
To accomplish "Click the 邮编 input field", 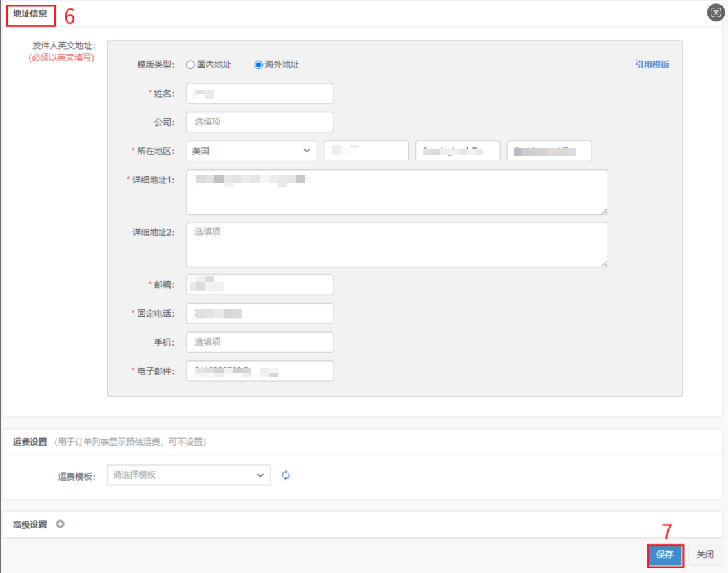I will 260,285.
